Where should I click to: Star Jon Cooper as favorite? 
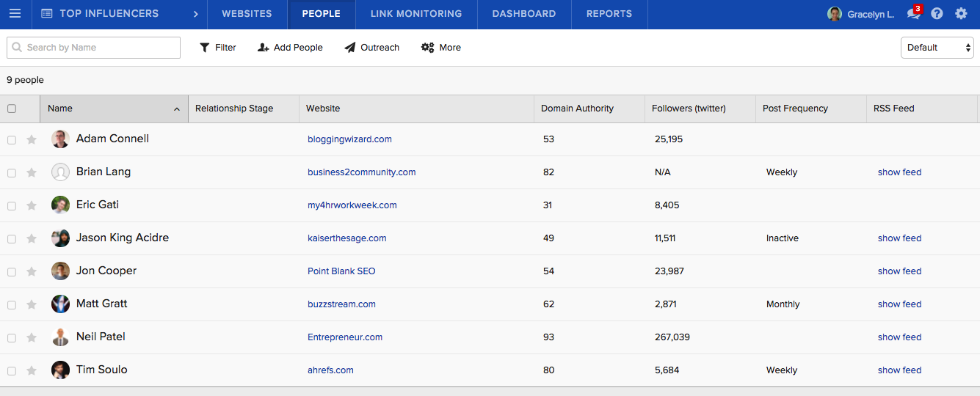tap(32, 271)
